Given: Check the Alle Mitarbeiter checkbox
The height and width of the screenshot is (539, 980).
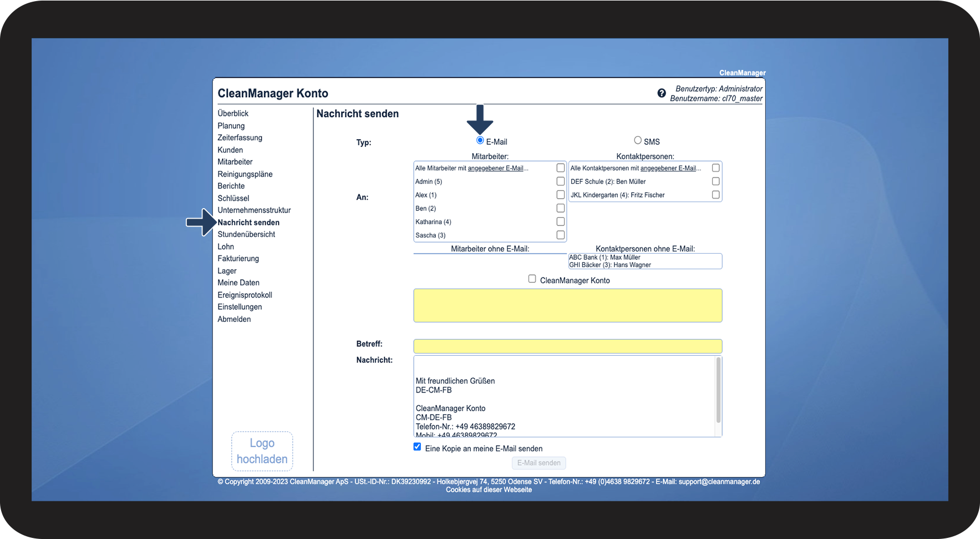Looking at the screenshot, I should [x=560, y=168].
